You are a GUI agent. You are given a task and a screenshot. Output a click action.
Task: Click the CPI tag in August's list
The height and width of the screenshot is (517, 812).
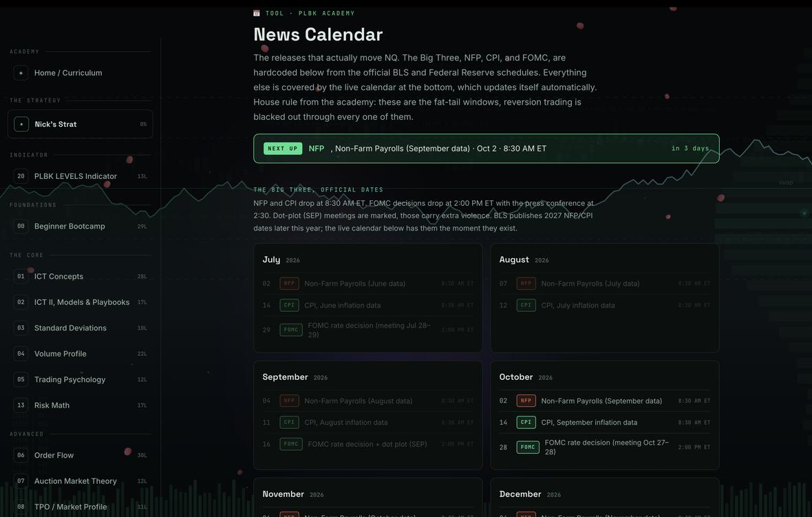pos(526,306)
